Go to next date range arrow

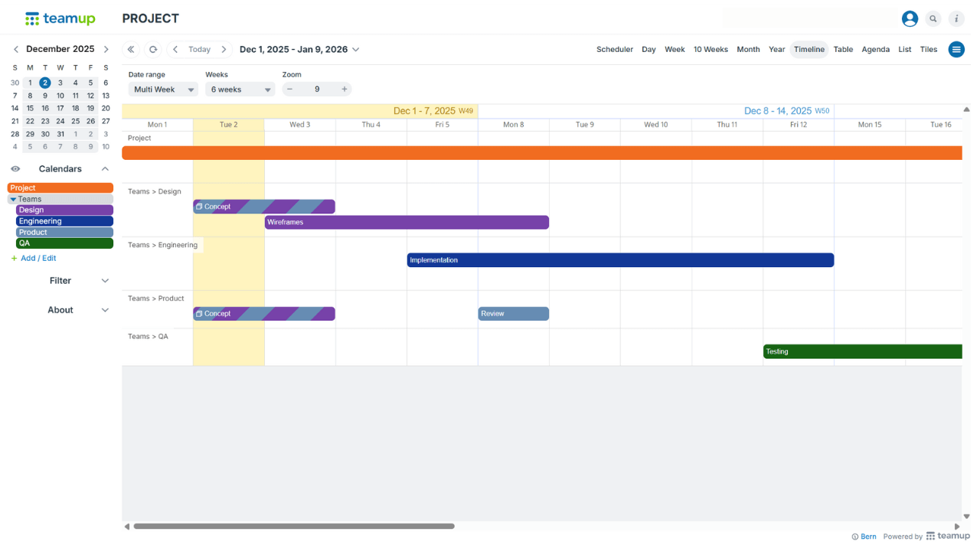click(224, 50)
